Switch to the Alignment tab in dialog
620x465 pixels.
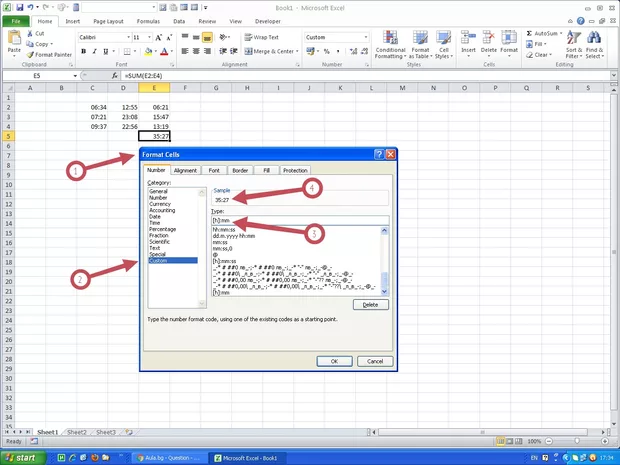tap(185, 170)
